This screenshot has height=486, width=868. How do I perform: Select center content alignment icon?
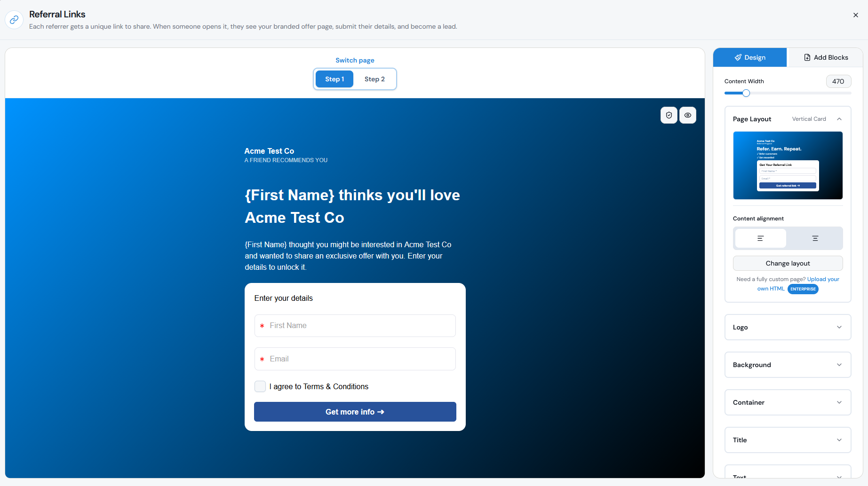click(x=815, y=238)
